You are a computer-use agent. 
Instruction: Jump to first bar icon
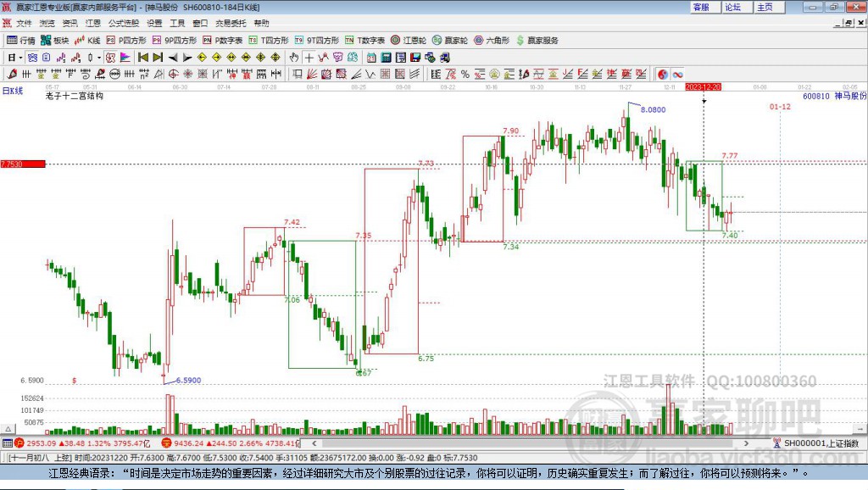point(142,58)
